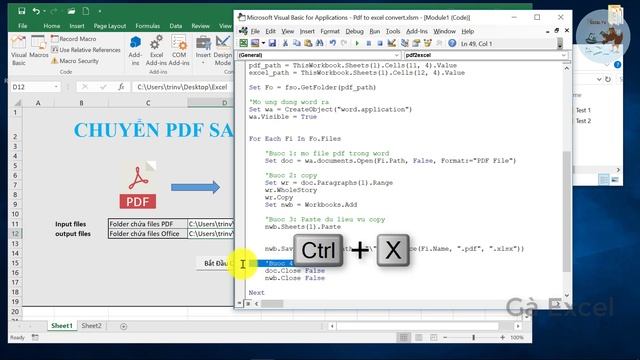The height and width of the screenshot is (360, 640).
Task: Open the VBA Tools menu
Action: [x=393, y=31]
